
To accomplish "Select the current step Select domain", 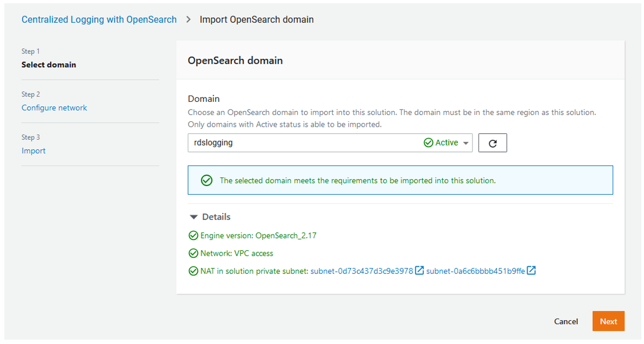I will click(x=49, y=65).
